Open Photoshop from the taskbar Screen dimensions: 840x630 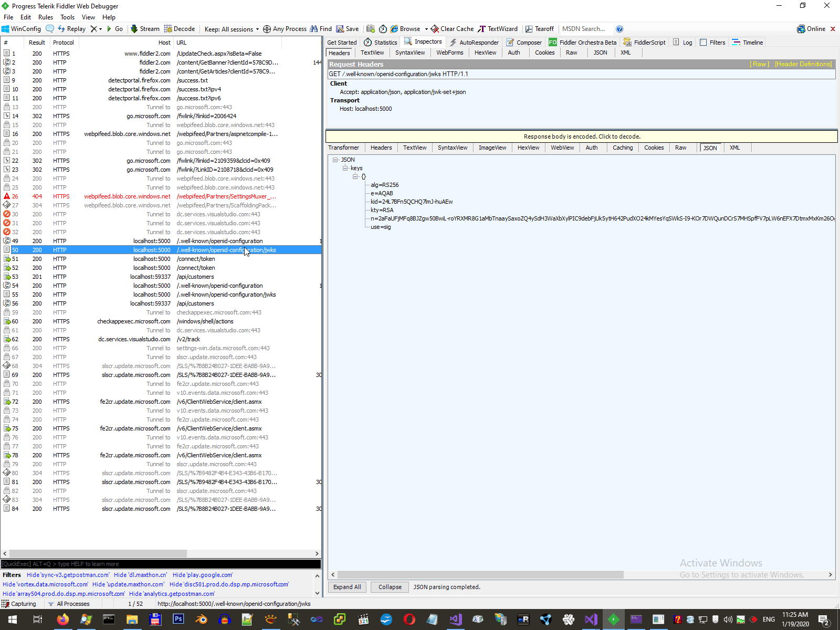pyautogui.click(x=178, y=619)
